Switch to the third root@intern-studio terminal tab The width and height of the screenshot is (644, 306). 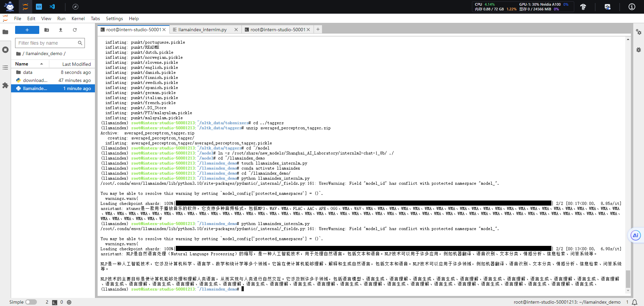click(x=278, y=30)
